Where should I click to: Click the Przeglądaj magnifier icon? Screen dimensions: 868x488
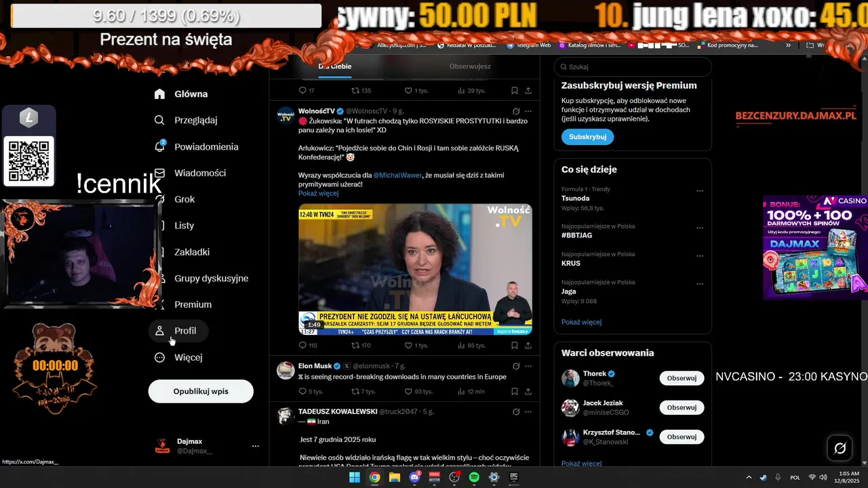[159, 120]
